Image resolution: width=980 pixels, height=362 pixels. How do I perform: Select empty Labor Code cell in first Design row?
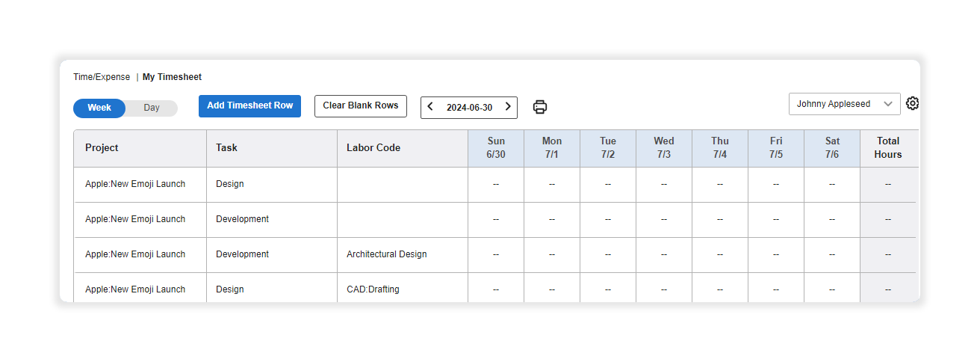click(403, 184)
